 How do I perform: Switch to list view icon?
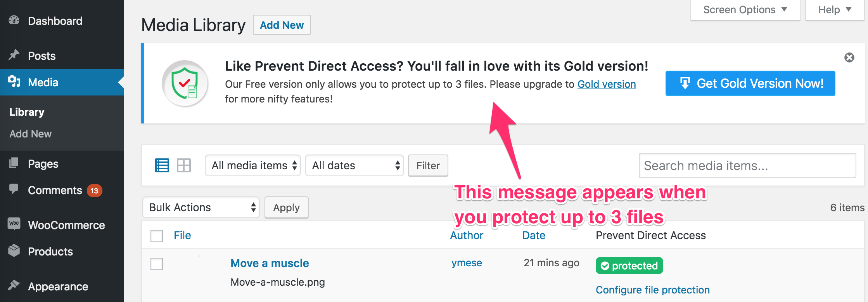tap(162, 165)
